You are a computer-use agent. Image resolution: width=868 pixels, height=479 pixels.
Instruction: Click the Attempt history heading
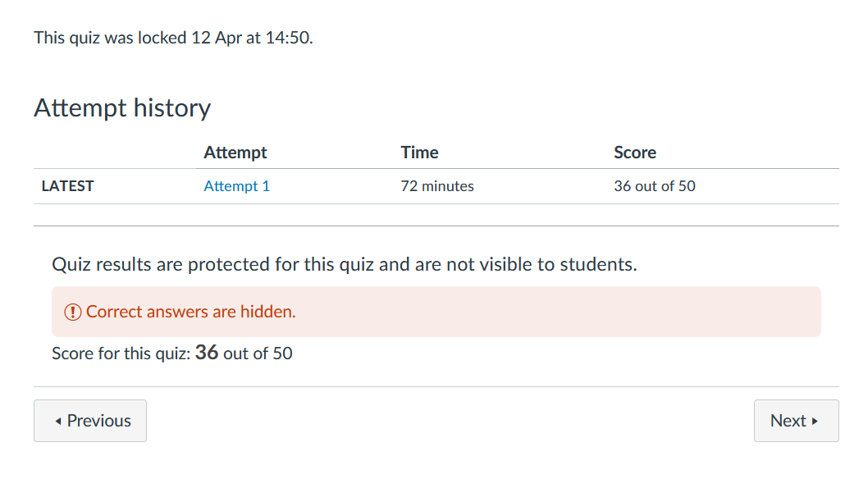(x=122, y=107)
